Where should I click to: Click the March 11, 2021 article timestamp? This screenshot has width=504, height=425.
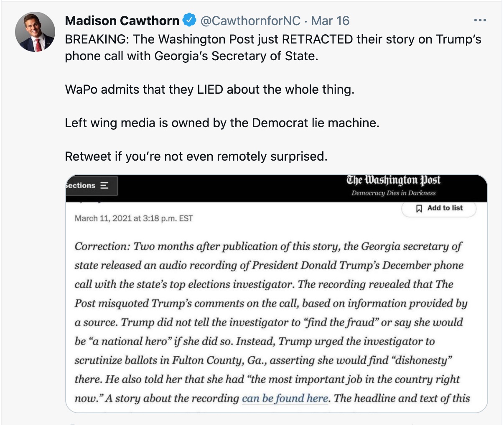pos(134,218)
